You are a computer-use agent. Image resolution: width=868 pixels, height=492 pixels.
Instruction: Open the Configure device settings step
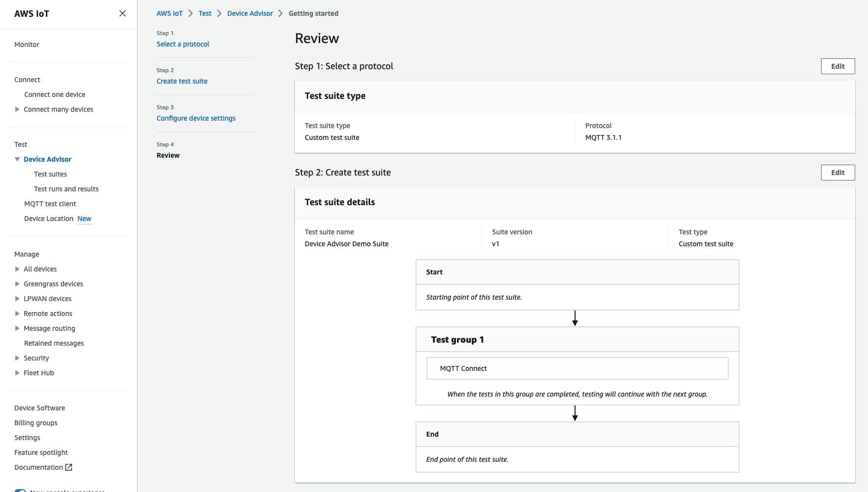tap(196, 118)
